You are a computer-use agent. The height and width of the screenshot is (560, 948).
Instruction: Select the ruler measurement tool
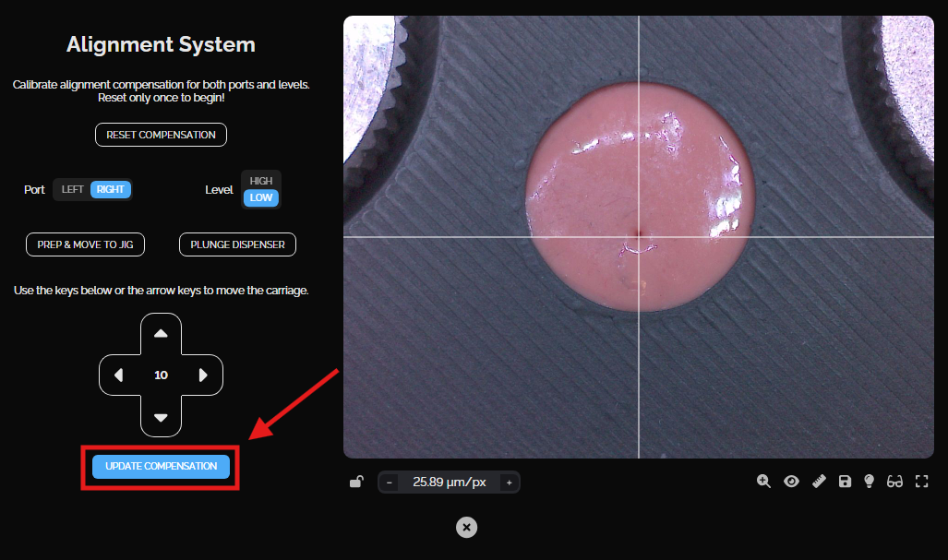(x=819, y=482)
